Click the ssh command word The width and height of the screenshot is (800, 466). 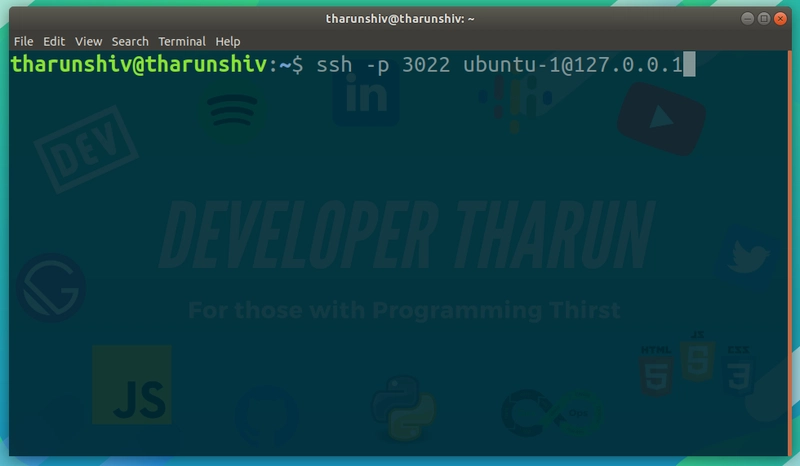[x=334, y=65]
